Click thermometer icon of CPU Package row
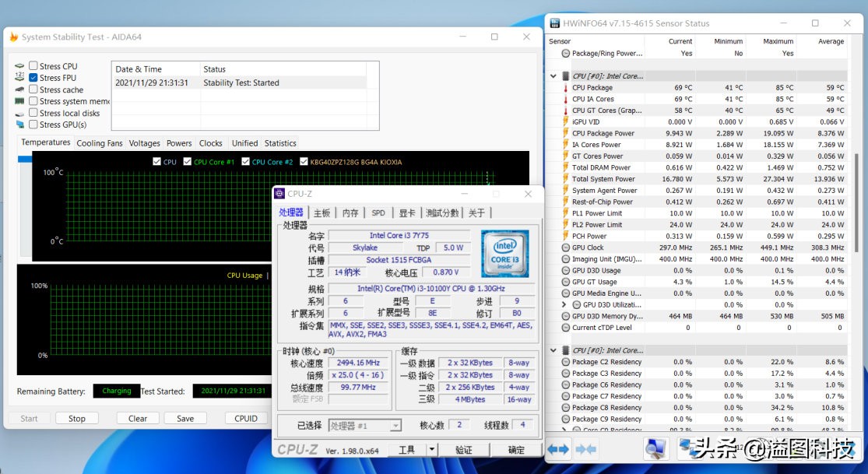Viewport: 868px width, 474px height. (566, 87)
